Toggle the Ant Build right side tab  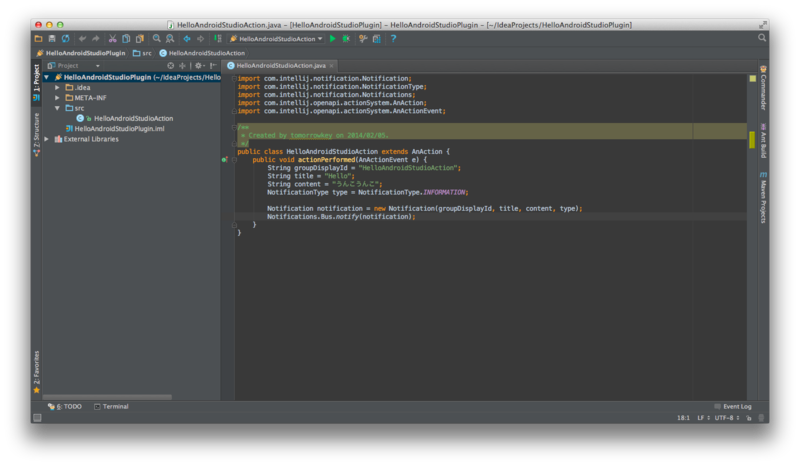coord(763,140)
